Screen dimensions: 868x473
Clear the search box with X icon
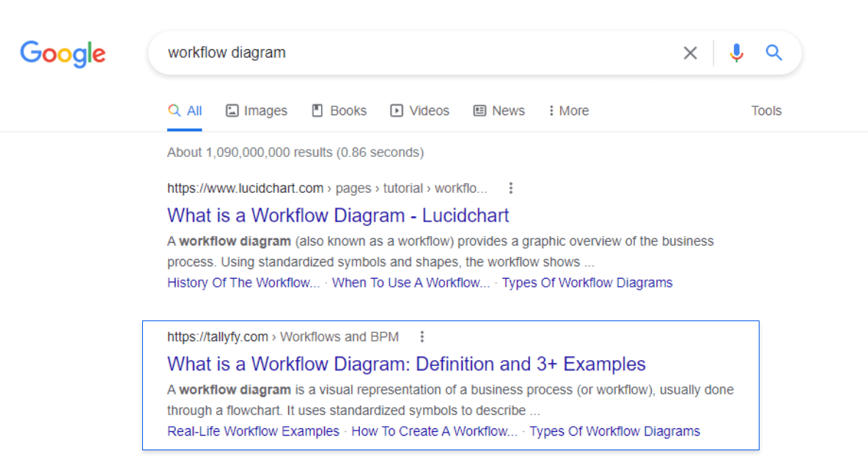pyautogui.click(x=690, y=53)
